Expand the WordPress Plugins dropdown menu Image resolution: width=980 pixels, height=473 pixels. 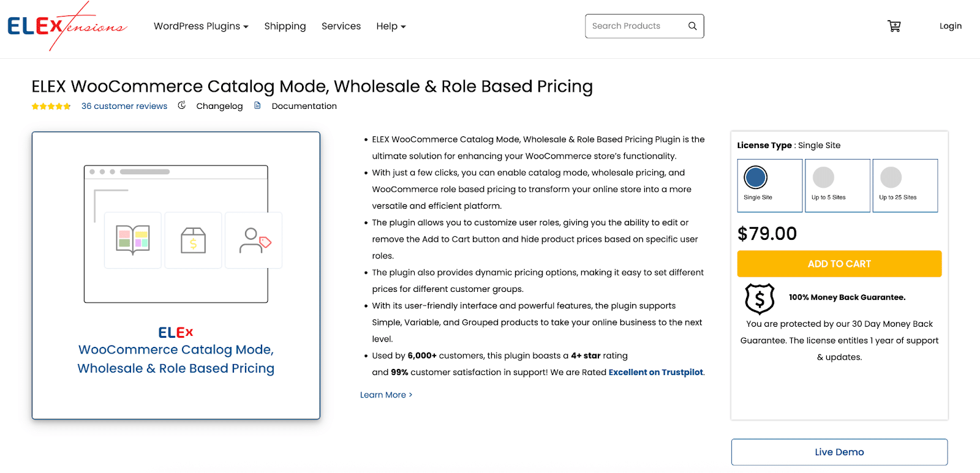pyautogui.click(x=201, y=26)
